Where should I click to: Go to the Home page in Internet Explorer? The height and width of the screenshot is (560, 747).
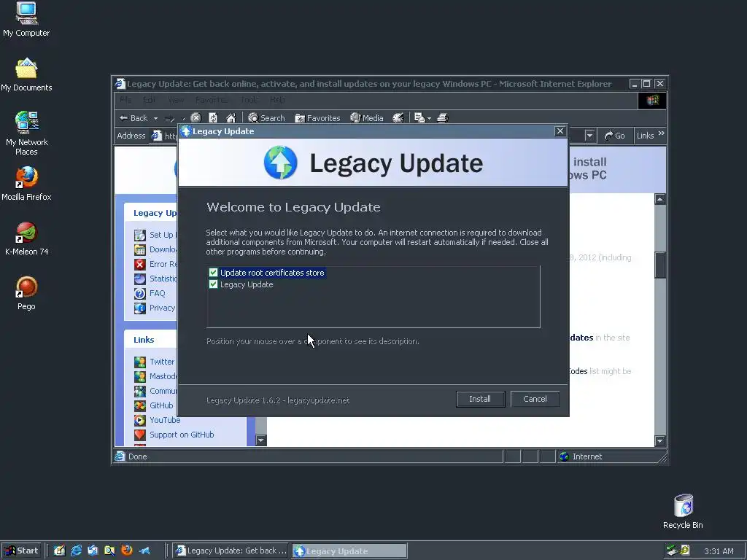pyautogui.click(x=231, y=117)
